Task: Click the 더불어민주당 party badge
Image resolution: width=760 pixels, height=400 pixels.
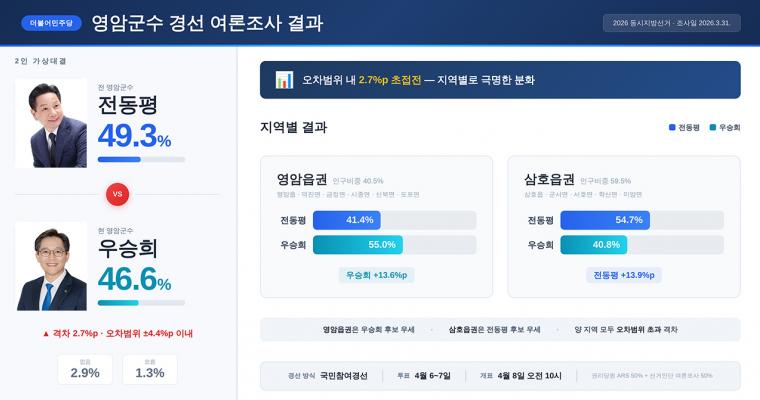Action: [50, 23]
